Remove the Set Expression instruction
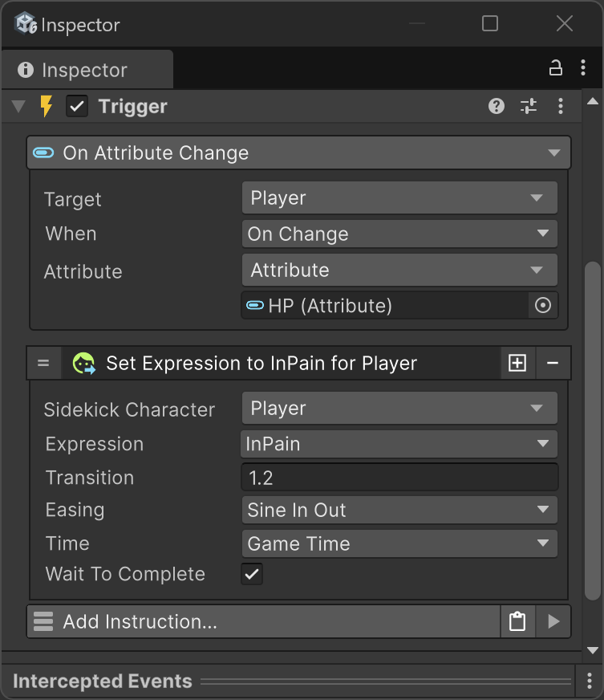 pos(553,364)
